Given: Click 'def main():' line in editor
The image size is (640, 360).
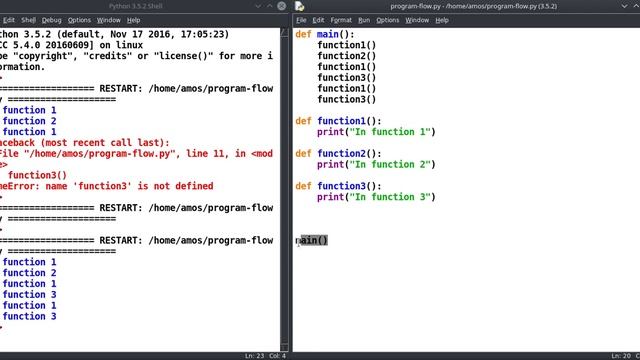Looking at the screenshot, I should (325, 34).
